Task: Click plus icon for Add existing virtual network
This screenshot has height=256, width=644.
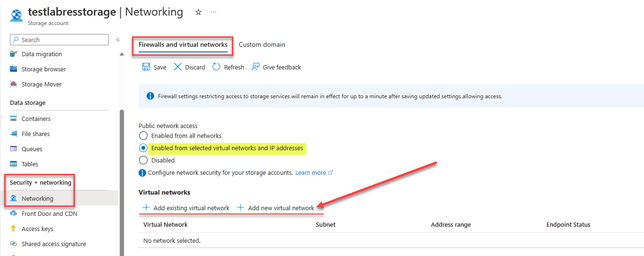Action: 146,208
